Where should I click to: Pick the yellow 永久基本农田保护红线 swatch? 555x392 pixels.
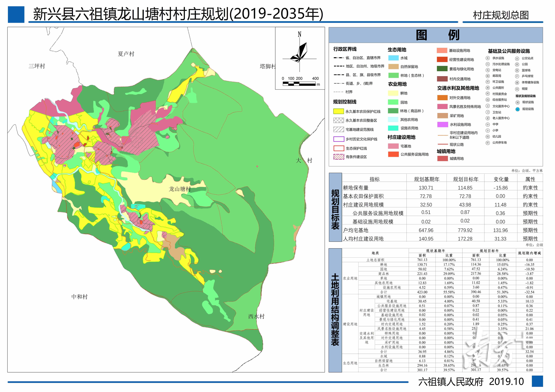pyautogui.click(x=339, y=111)
